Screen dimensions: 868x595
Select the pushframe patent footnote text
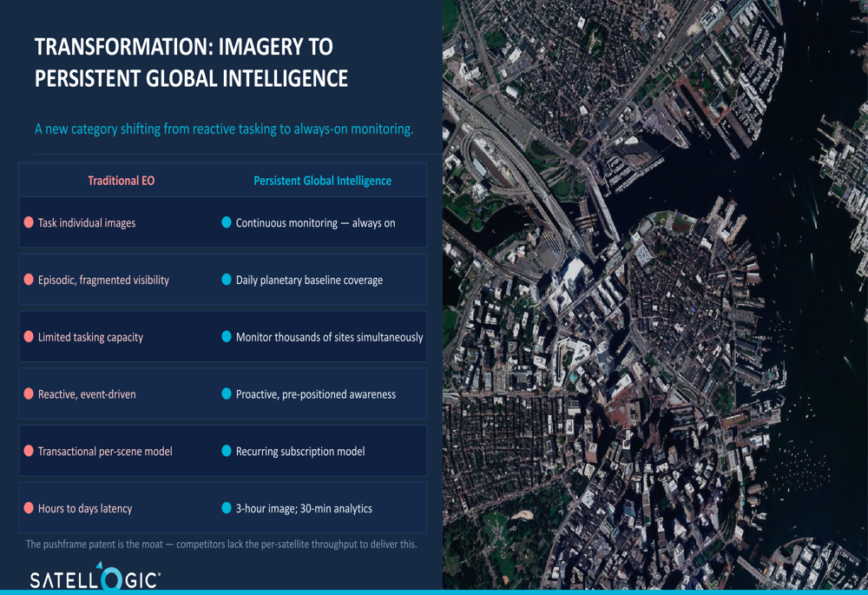[221, 544]
